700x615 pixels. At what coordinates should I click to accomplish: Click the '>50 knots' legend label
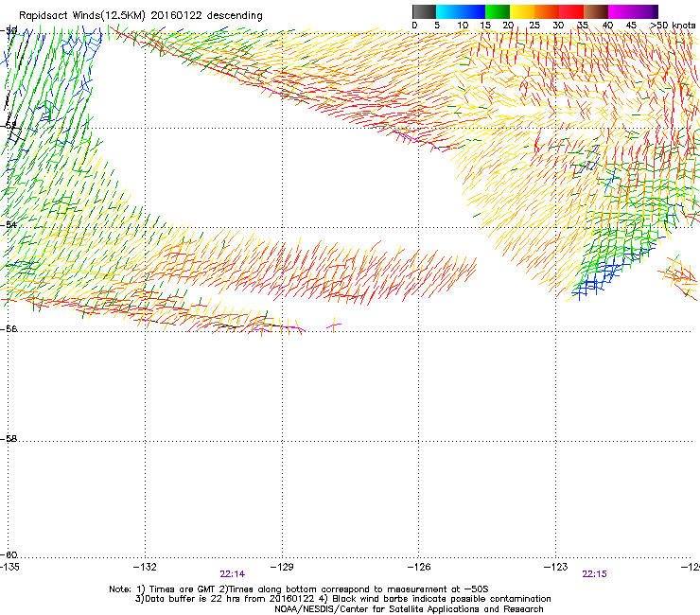673,26
